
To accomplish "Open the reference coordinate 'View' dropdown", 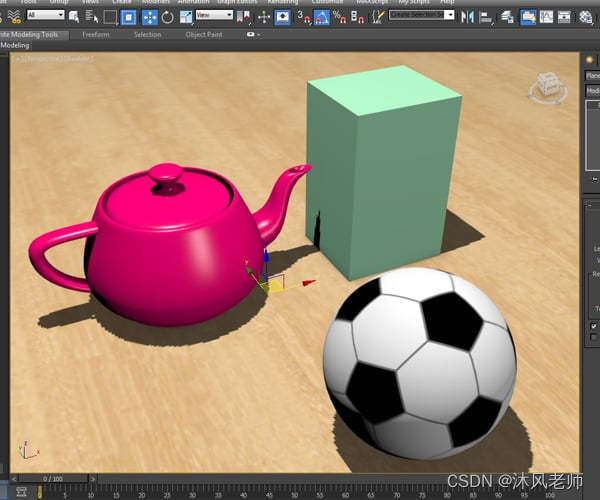I will (x=214, y=15).
